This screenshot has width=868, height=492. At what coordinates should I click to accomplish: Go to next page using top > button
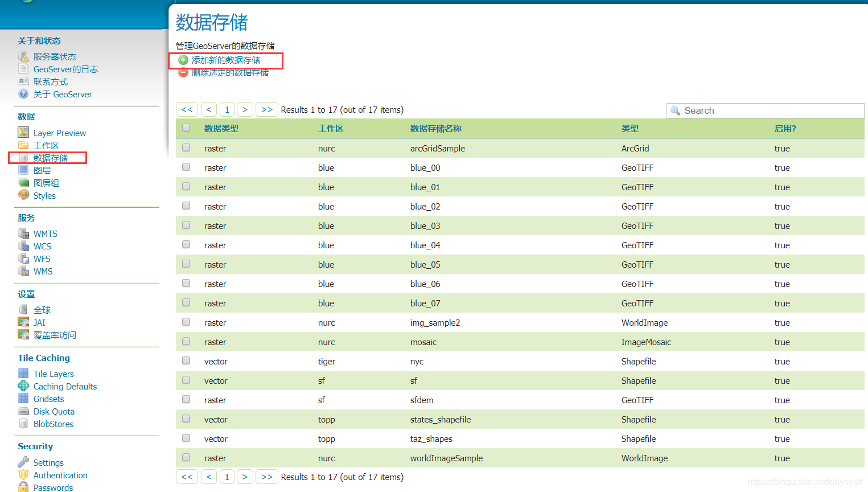[x=245, y=109]
